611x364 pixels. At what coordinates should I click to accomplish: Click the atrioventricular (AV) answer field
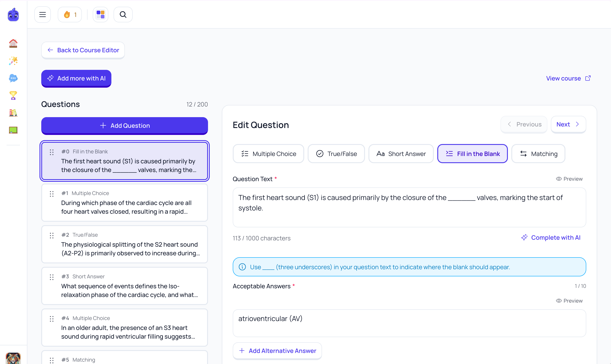coord(409,323)
